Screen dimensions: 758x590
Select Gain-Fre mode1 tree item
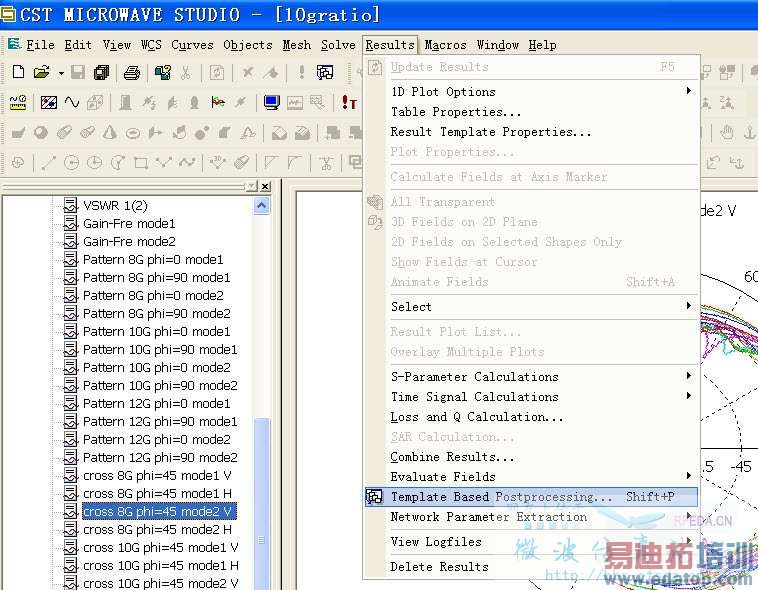[129, 223]
